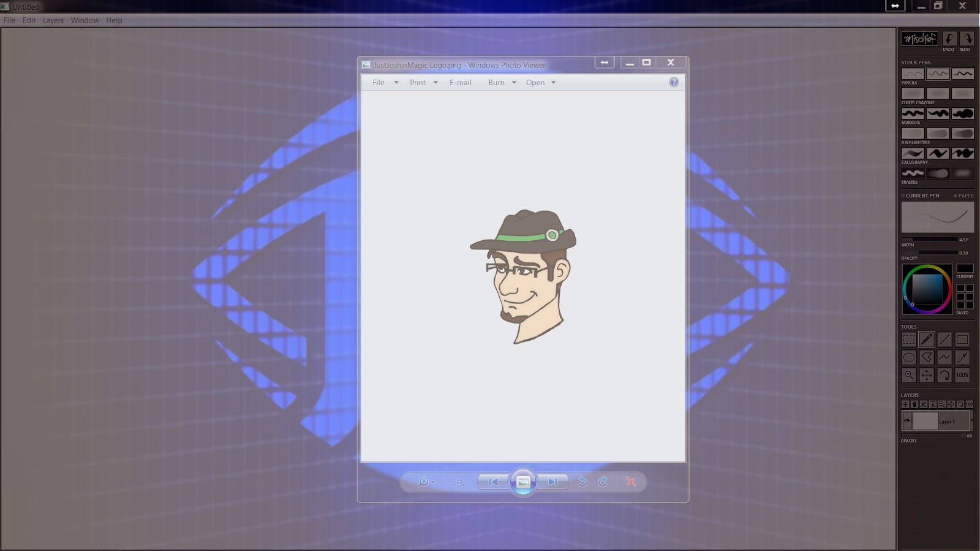Select the rotate canvas tool in Tools section
The image size is (980, 551).
coord(944,375)
